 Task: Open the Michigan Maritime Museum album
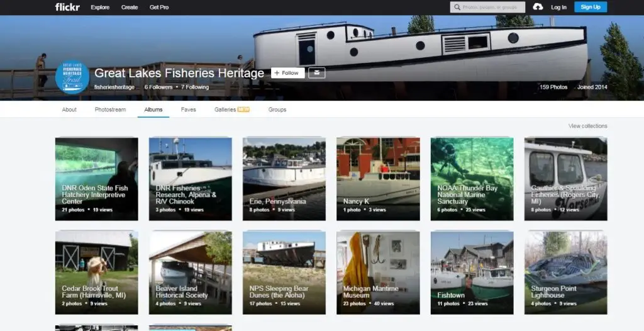378,272
